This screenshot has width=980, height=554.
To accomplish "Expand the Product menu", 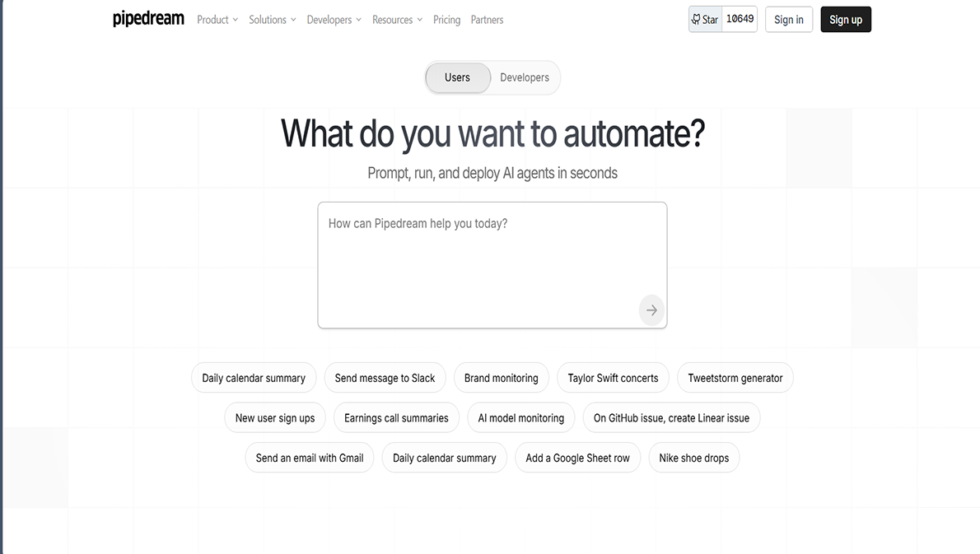I will click(x=217, y=20).
